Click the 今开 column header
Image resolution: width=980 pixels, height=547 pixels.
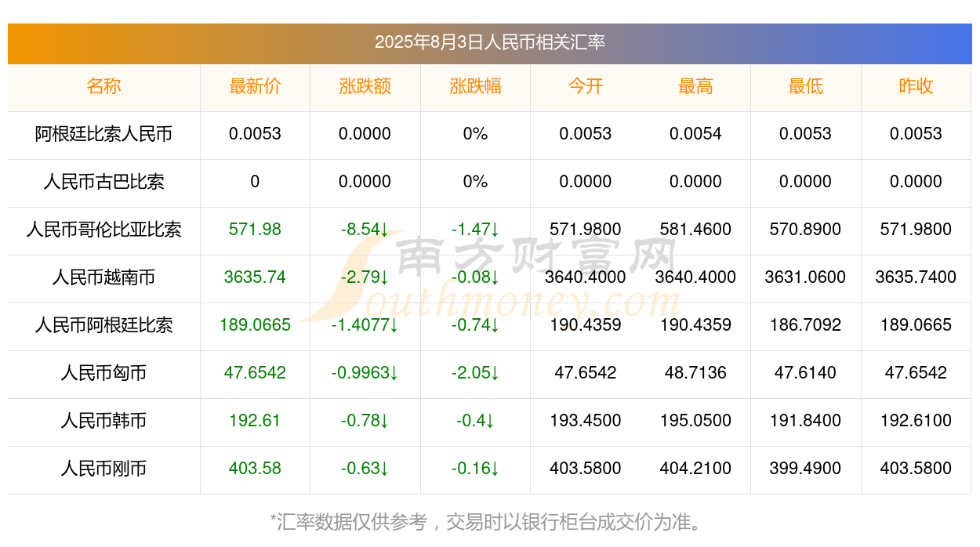point(586,86)
